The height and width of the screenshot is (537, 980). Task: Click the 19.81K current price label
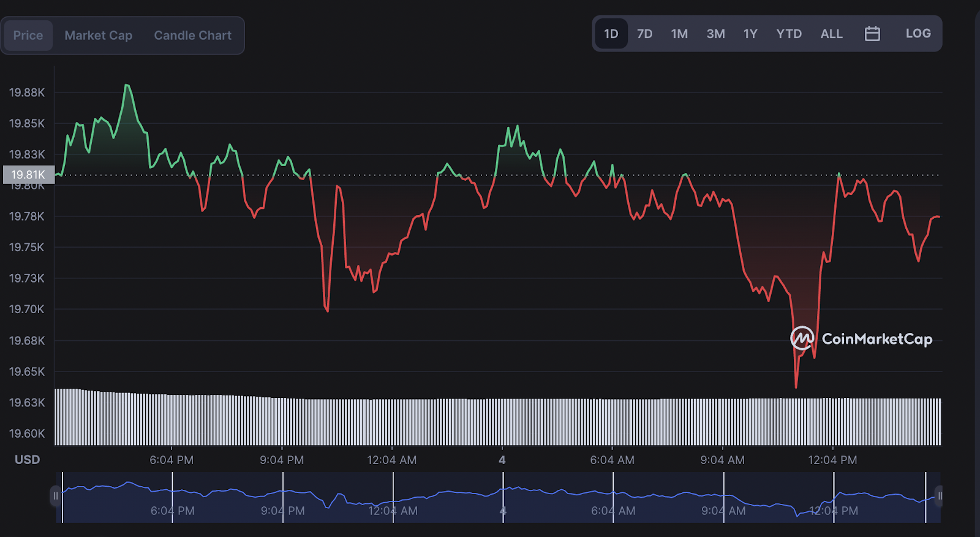(29, 175)
